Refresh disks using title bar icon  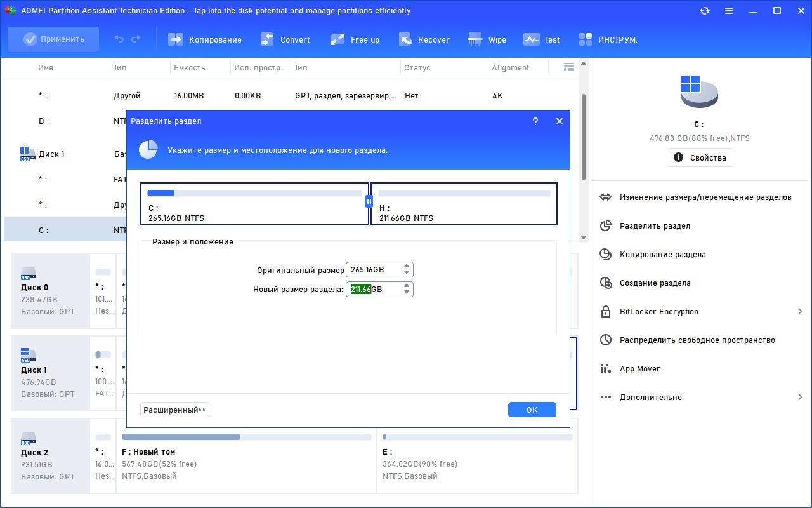[705, 11]
